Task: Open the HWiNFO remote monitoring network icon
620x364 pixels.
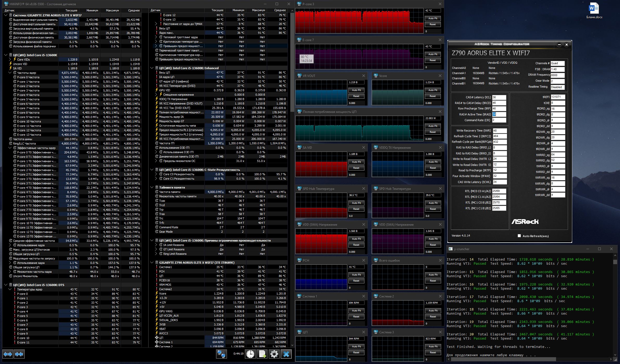Action: [221, 354]
